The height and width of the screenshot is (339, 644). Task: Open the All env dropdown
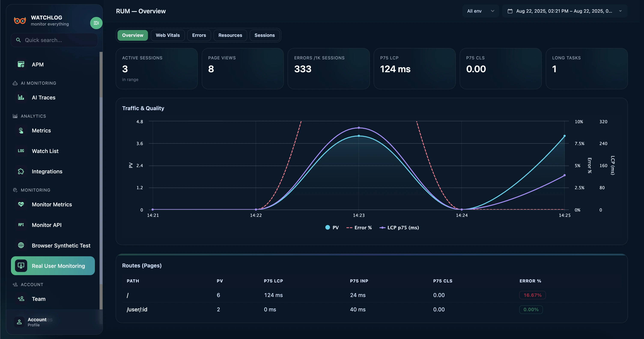480,11
